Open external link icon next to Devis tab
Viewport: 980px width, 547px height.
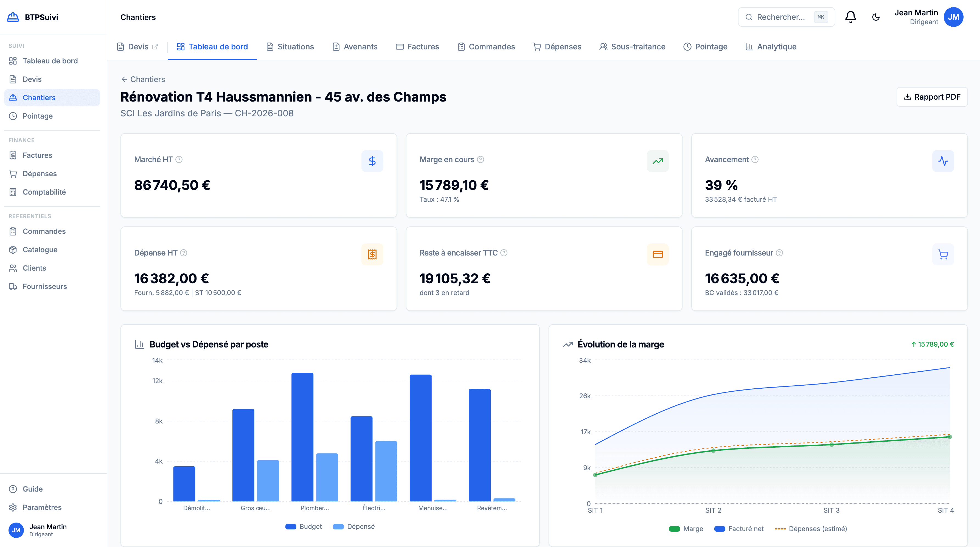click(155, 47)
